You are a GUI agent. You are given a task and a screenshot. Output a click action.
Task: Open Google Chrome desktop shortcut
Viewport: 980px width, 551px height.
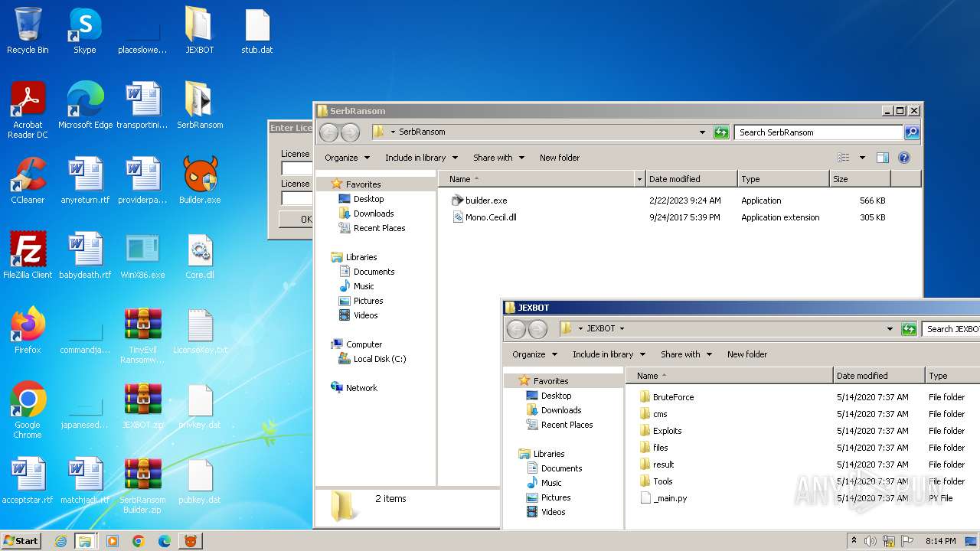click(28, 410)
